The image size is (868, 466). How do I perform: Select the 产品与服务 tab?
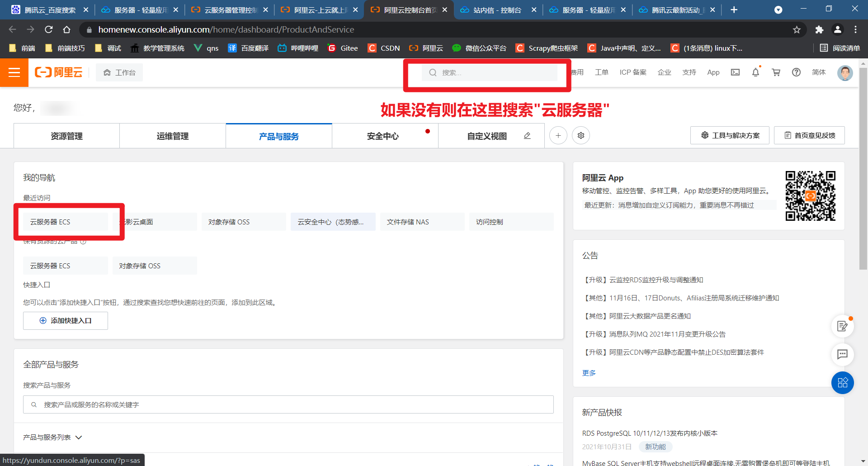click(x=279, y=136)
